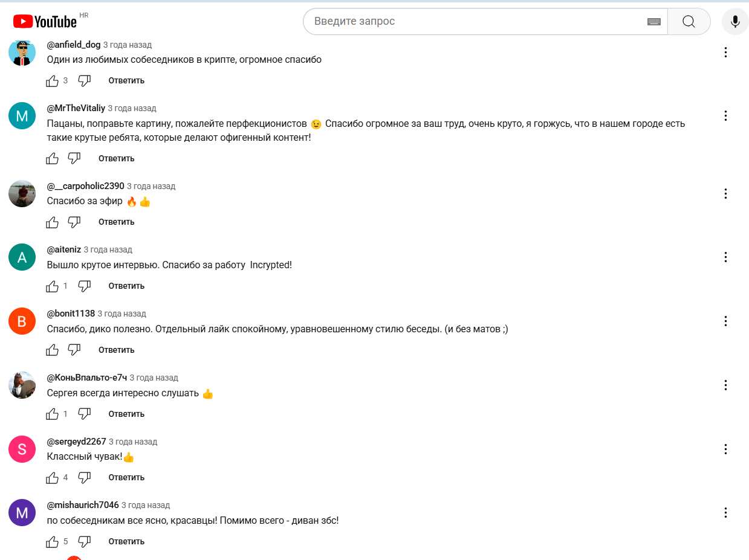Reply to the @aiteniz comment
The image size is (749, 560).
tap(126, 286)
